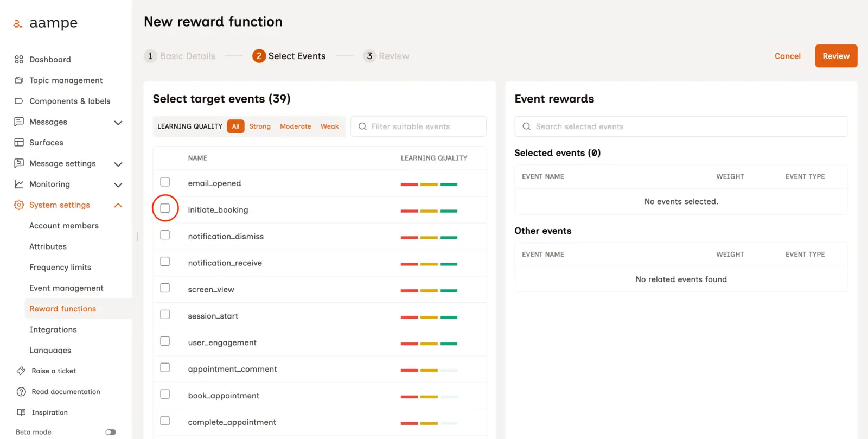Go to step 1 Basic Details
868x439 pixels.
(180, 56)
